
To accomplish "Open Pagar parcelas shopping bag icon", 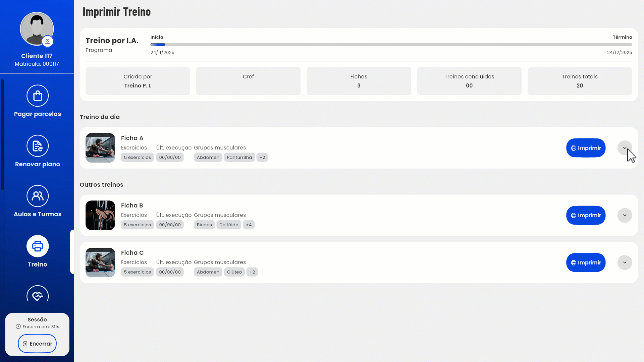I will [38, 96].
